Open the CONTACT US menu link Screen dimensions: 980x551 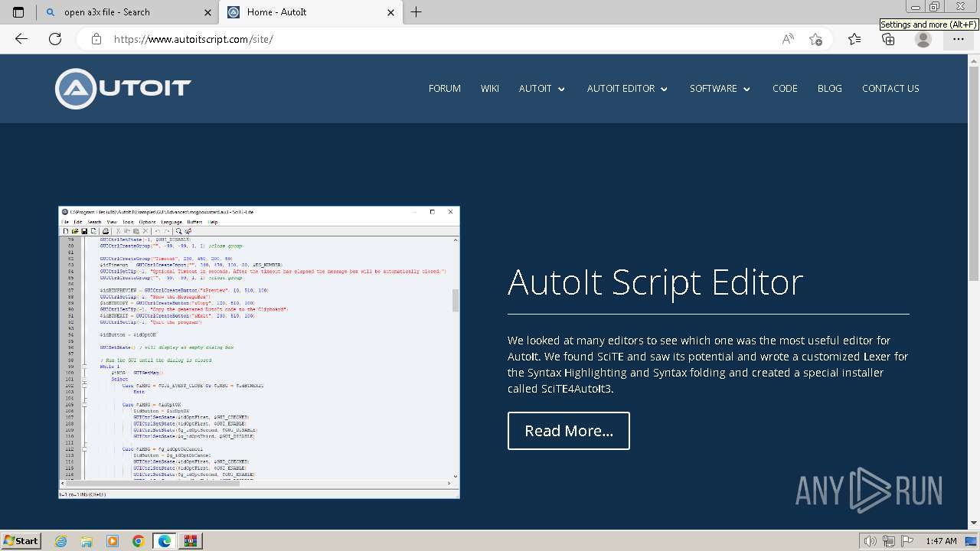coord(890,89)
